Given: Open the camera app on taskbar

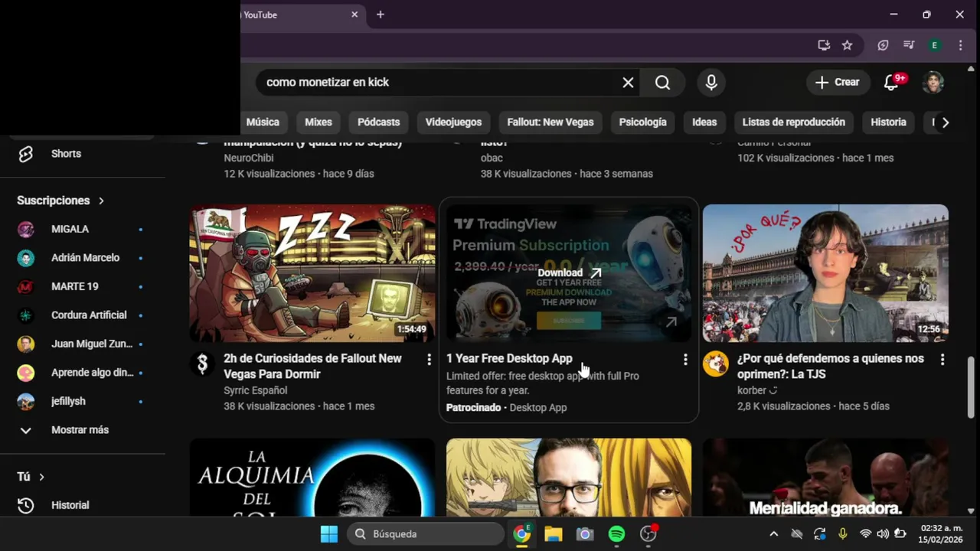Looking at the screenshot, I should pyautogui.click(x=585, y=534).
